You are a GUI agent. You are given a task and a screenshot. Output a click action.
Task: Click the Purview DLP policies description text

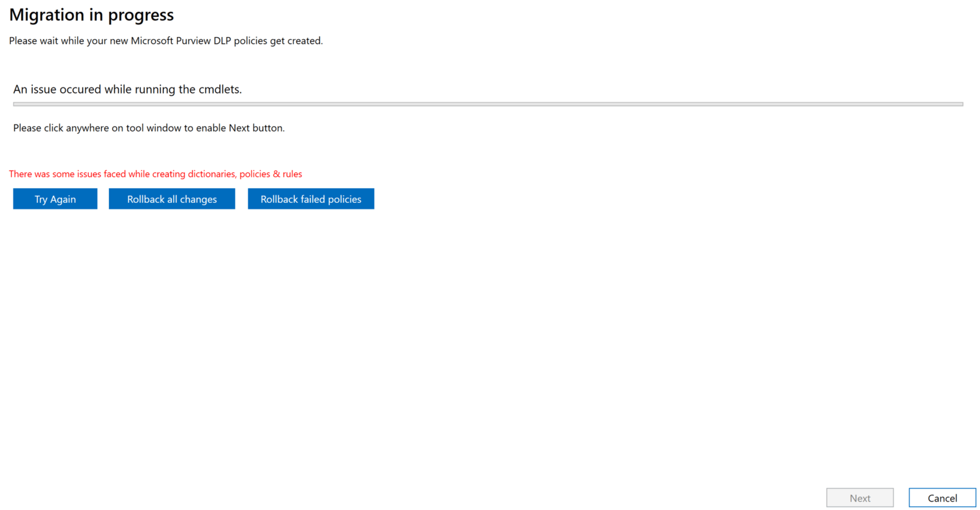click(x=166, y=41)
